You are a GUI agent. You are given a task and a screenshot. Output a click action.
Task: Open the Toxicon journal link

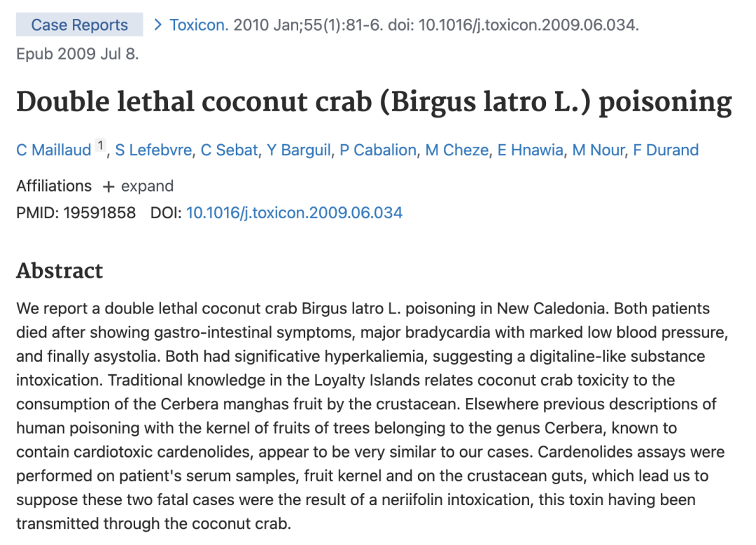pos(199,25)
